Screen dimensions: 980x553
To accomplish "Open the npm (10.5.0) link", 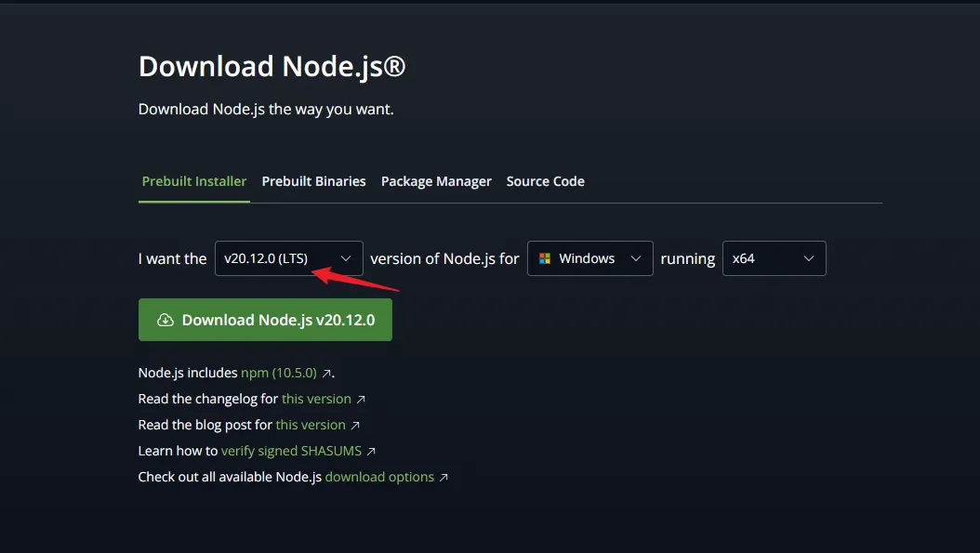I will 278,373.
